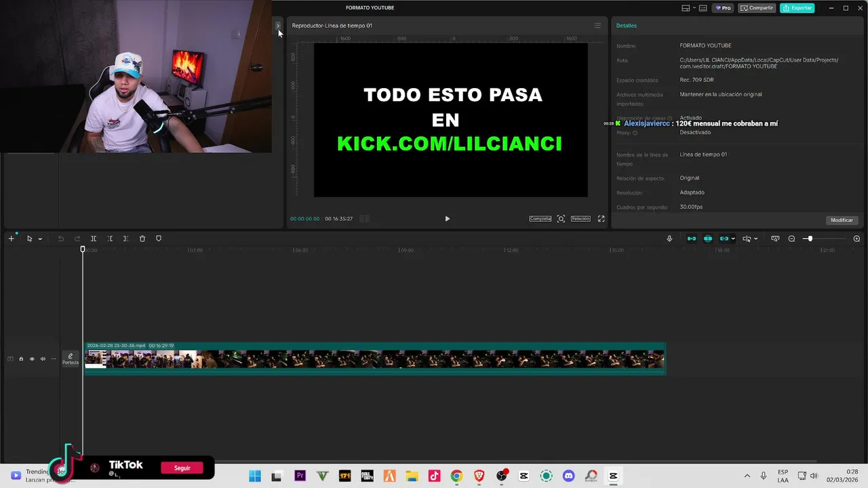Click the Línea de tiempo 01 name value
Image resolution: width=868 pixels, height=488 pixels.
[x=703, y=155]
